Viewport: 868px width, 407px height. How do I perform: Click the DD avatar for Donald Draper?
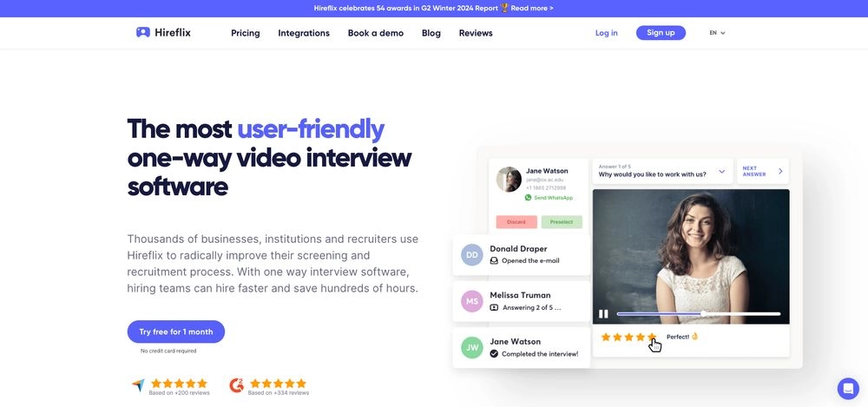pos(471,255)
